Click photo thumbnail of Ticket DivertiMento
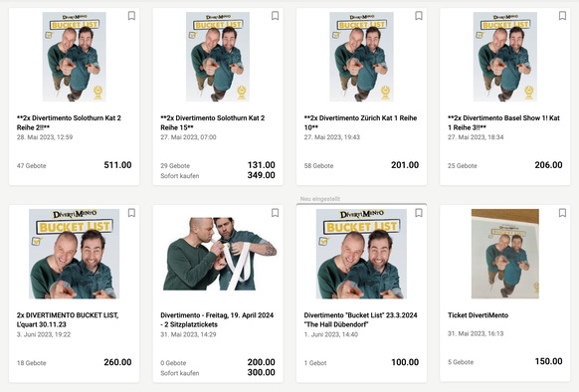 coord(505,254)
